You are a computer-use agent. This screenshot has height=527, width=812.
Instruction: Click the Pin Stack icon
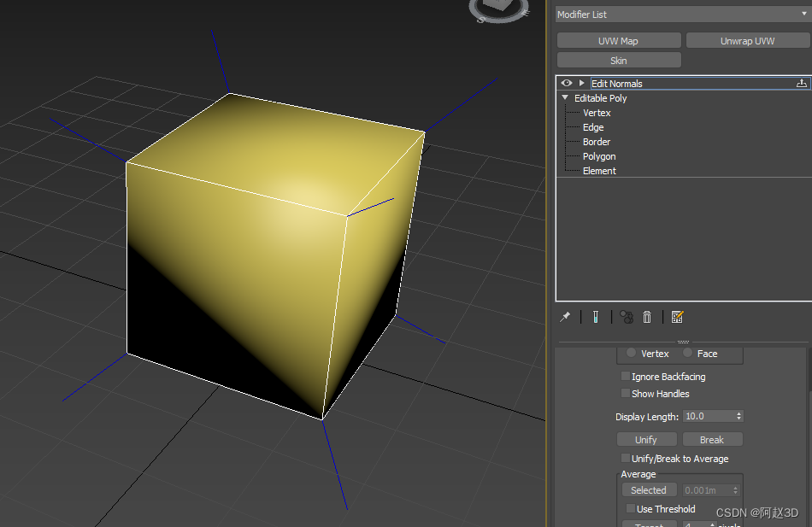[565, 317]
